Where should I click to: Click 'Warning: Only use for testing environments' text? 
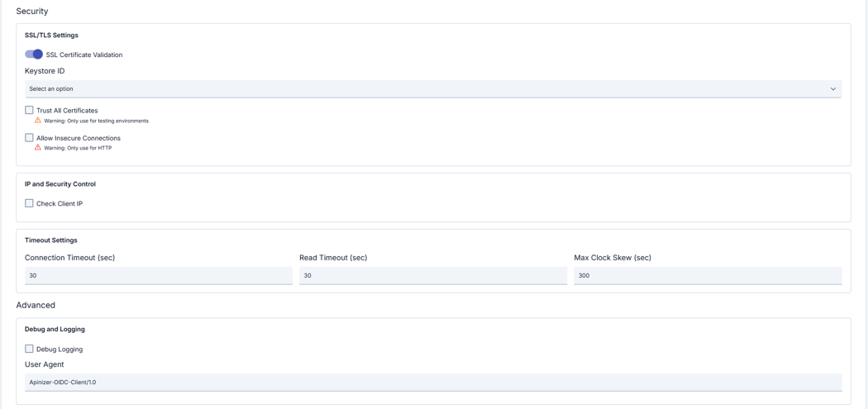97,121
